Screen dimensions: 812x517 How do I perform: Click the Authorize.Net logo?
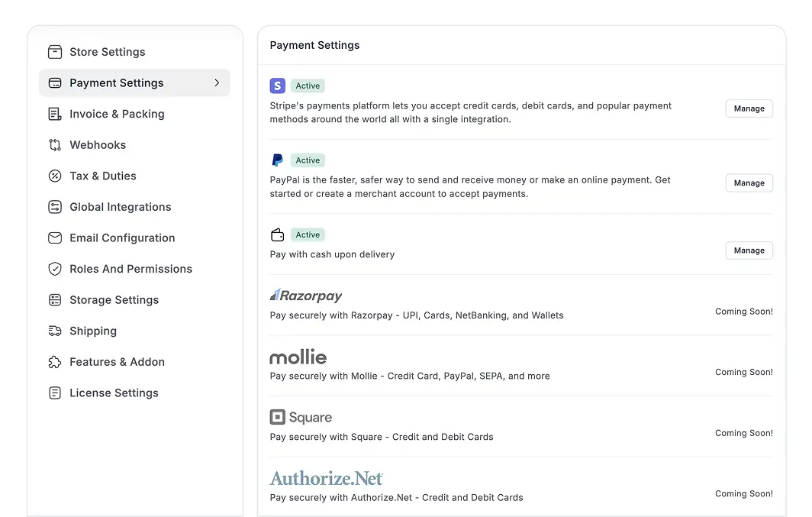point(327,479)
